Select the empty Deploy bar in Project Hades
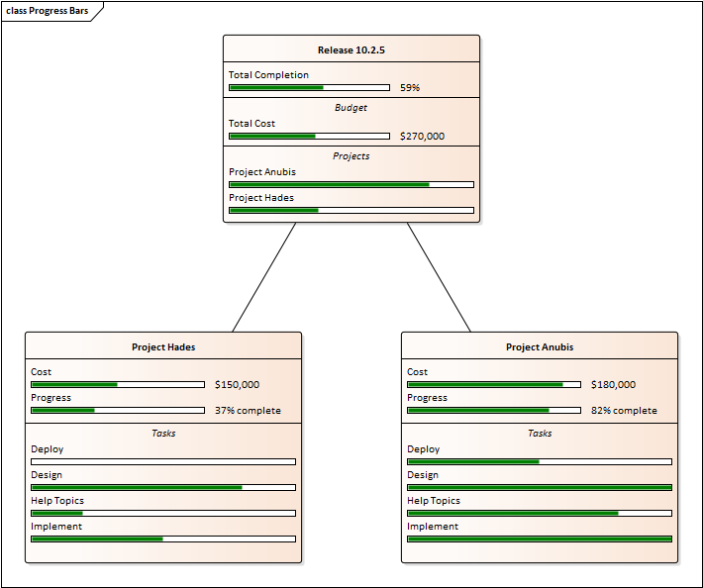 [x=163, y=461]
